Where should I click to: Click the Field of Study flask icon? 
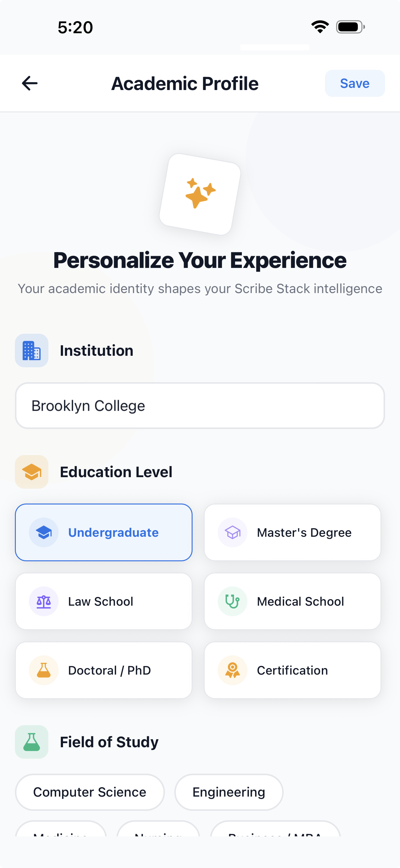coord(32,742)
